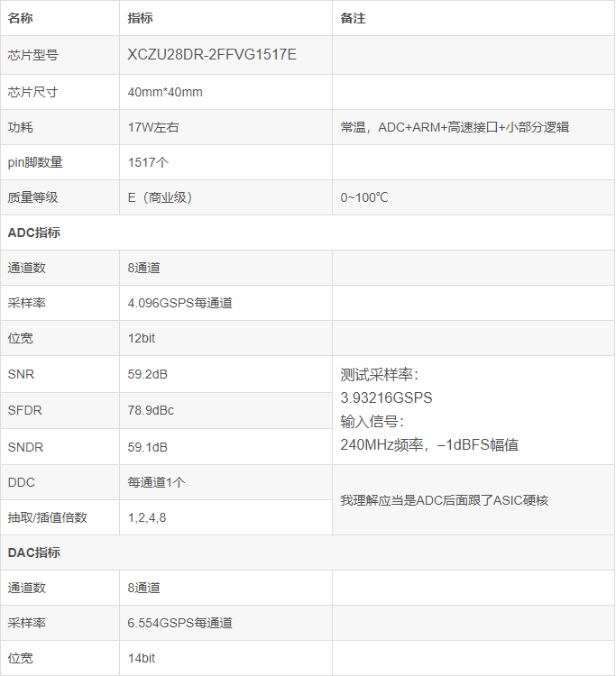Click 位宽 label in ADC section
The width and height of the screenshot is (616, 676).
coord(20,338)
